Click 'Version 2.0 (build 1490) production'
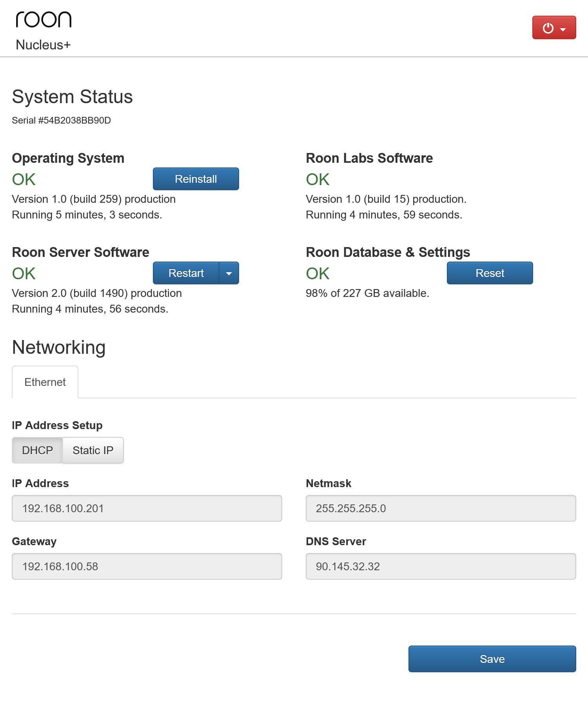 click(97, 293)
